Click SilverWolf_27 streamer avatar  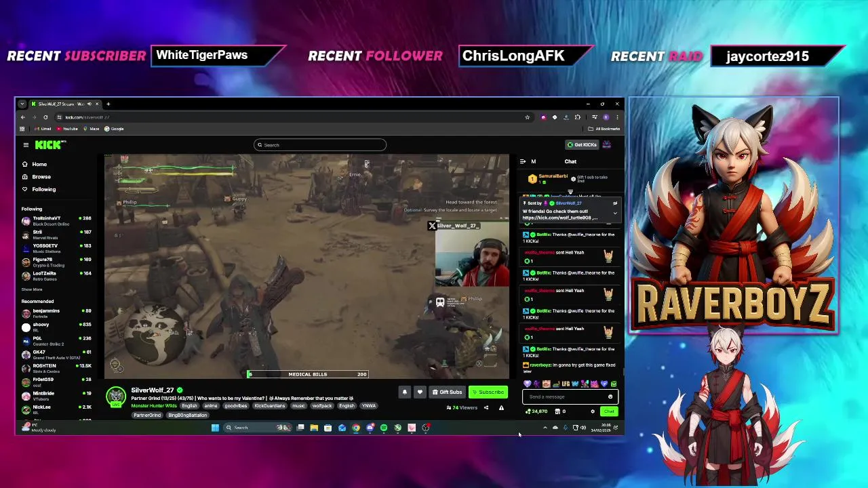point(116,397)
